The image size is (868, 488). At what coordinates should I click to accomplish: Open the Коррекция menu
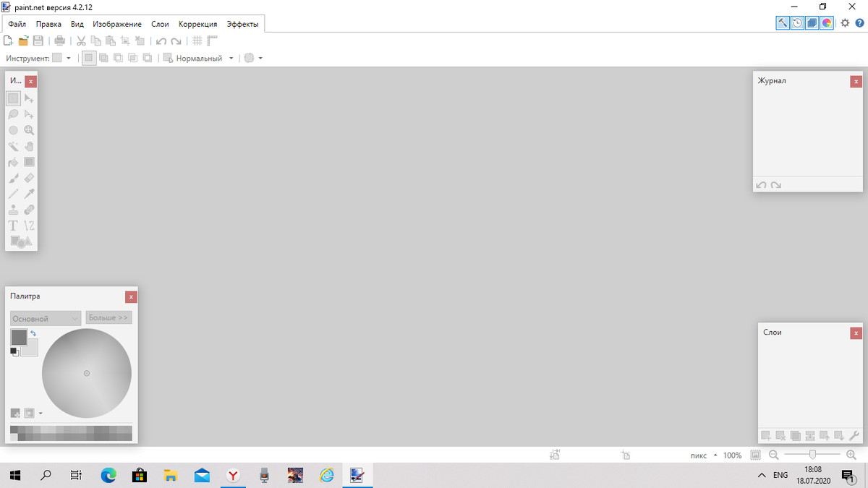tap(198, 24)
